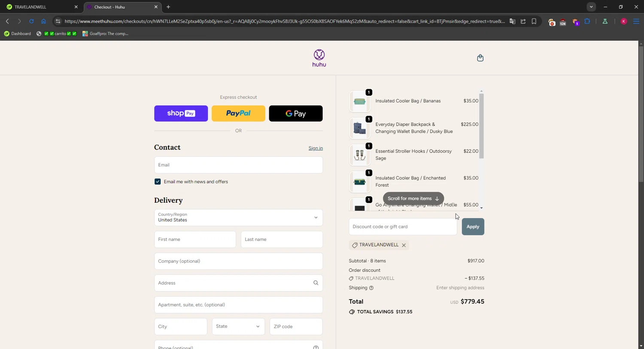Click the phone field help icon
This screenshot has height=349, width=644.
[316, 347]
